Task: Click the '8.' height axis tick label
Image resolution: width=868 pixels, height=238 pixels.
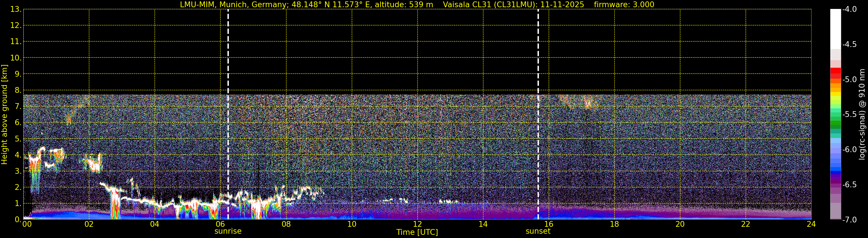Action: pyautogui.click(x=18, y=90)
